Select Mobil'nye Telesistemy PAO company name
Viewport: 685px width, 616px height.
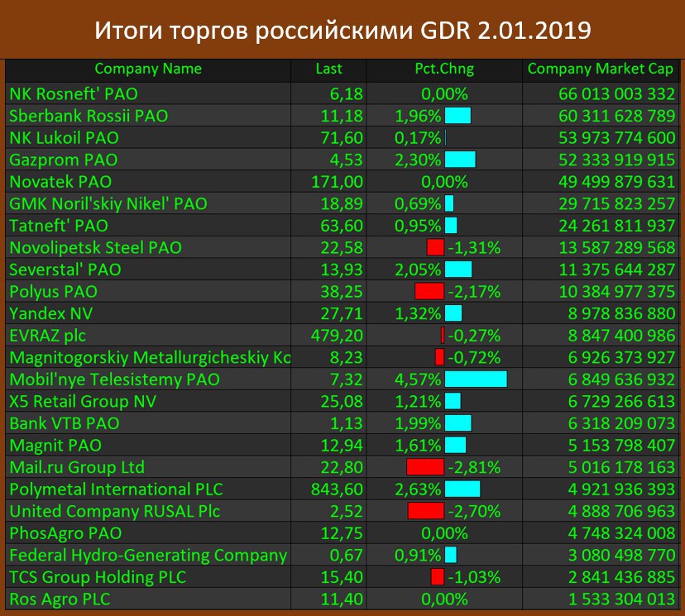[114, 380]
